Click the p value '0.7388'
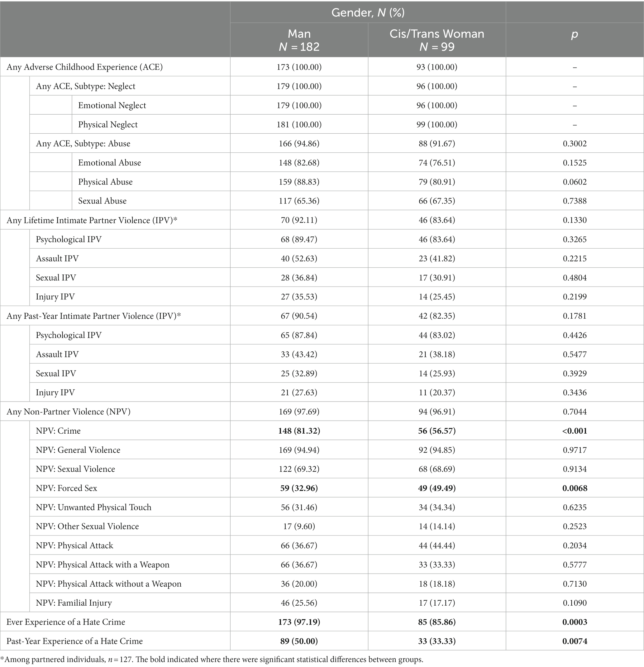Image resolution: width=644 pixels, height=667 pixels. (575, 201)
